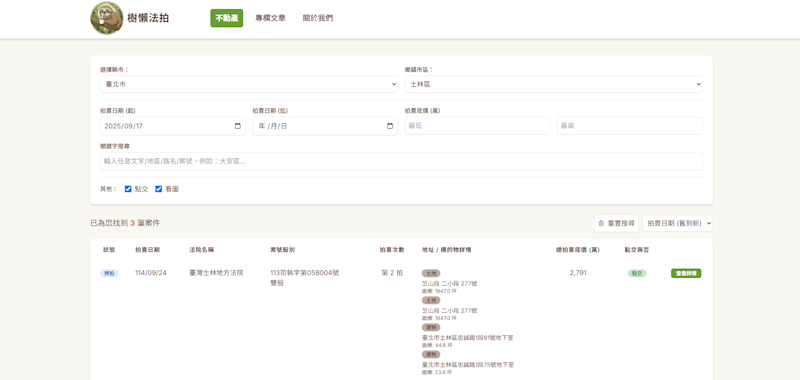Click the 已為您找到 3 筆案件 result count
The width and height of the screenshot is (800, 380).
pos(125,223)
